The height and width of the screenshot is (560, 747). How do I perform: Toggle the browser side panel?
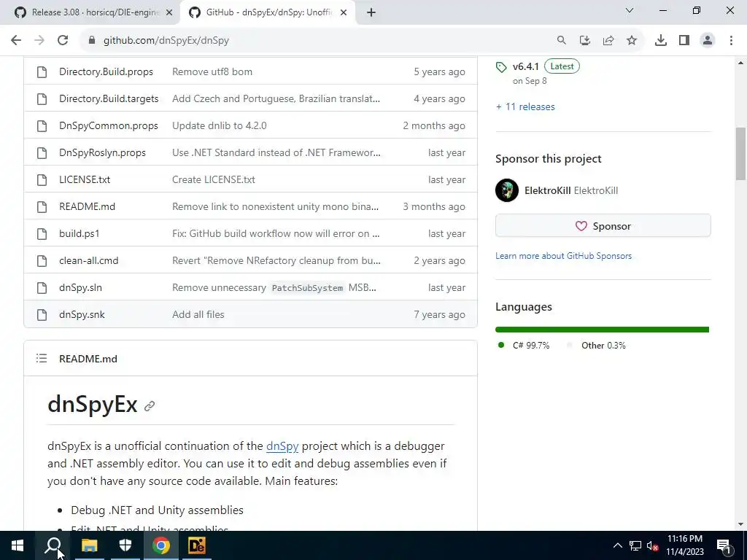[x=684, y=41]
